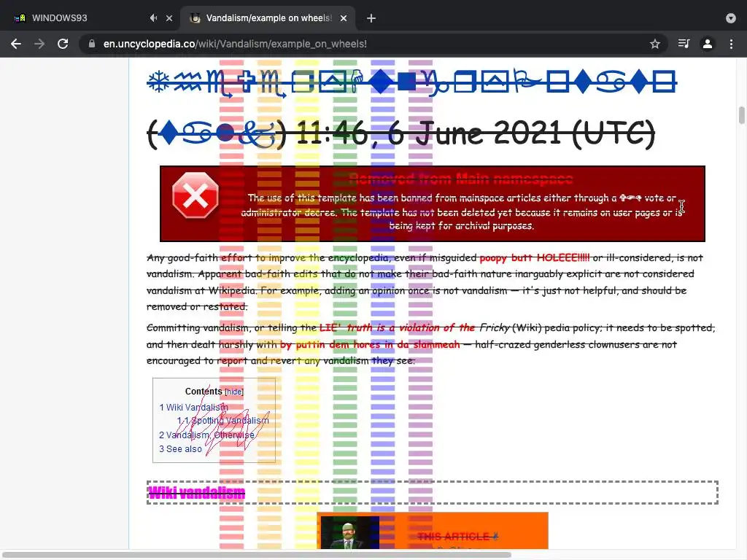The image size is (747, 560).
Task: Jump to section 3 See also
Action: coord(180,449)
